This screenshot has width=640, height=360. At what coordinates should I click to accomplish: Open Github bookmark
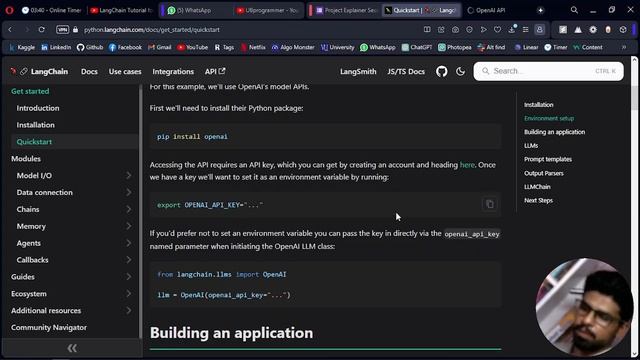click(x=90, y=47)
